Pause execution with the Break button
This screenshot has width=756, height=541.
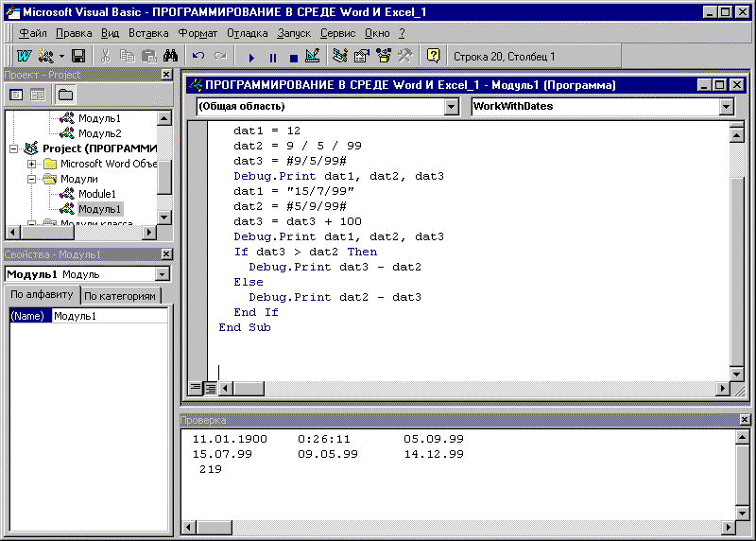coord(273,58)
